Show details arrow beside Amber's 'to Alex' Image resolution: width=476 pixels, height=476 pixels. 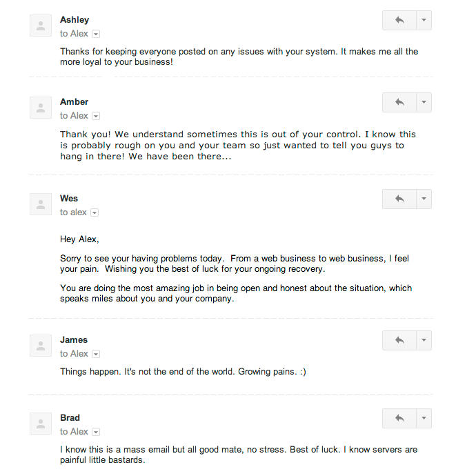pyautogui.click(x=96, y=116)
